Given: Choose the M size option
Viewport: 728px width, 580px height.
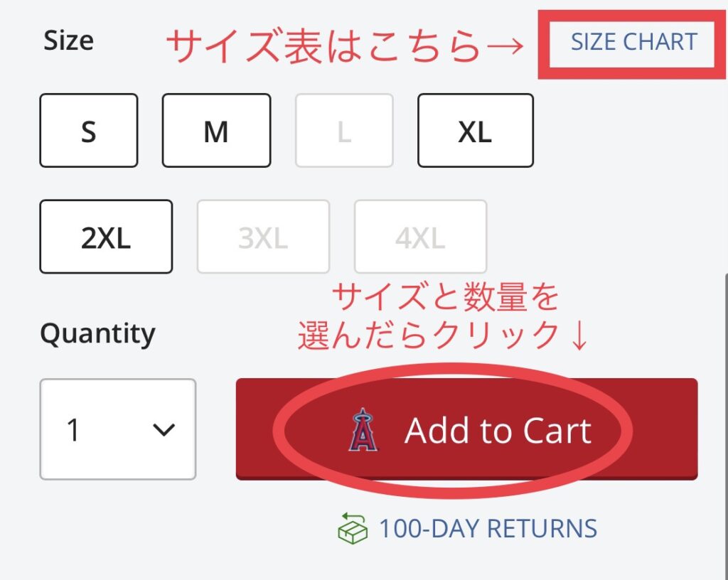Looking at the screenshot, I should pyautogui.click(x=216, y=131).
